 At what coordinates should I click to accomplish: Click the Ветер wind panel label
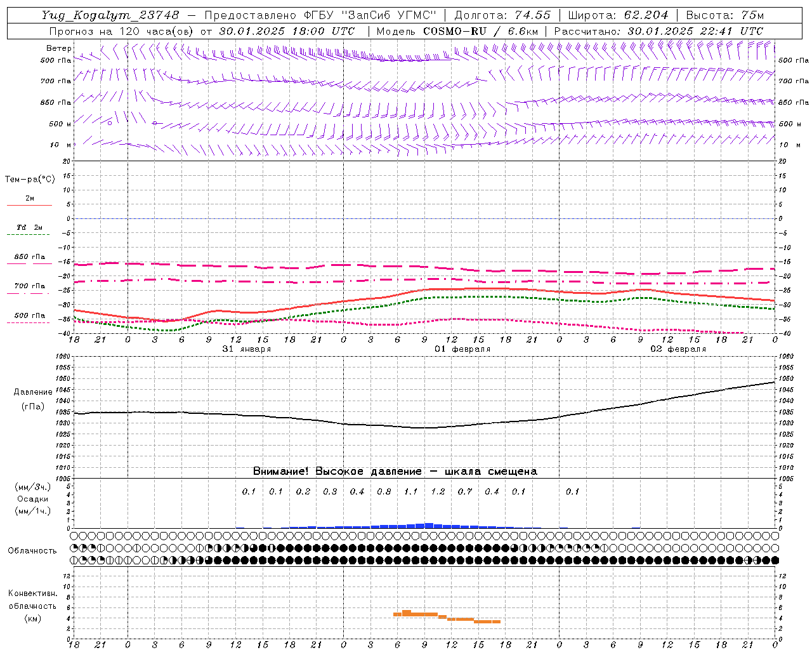pos(59,48)
